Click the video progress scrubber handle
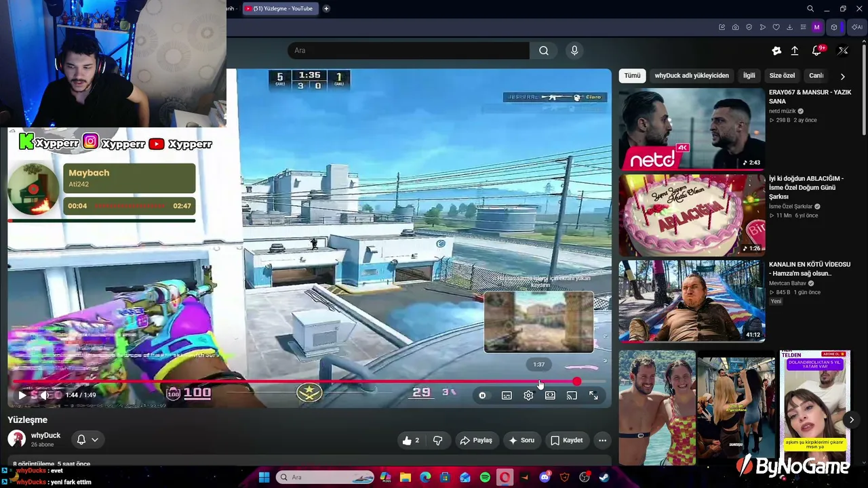Image resolution: width=868 pixels, height=488 pixels. click(x=576, y=382)
